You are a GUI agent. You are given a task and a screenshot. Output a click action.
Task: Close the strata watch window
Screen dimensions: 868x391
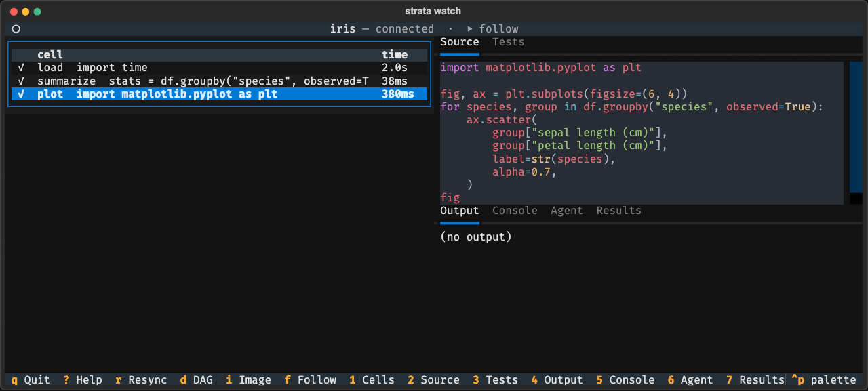point(13,12)
